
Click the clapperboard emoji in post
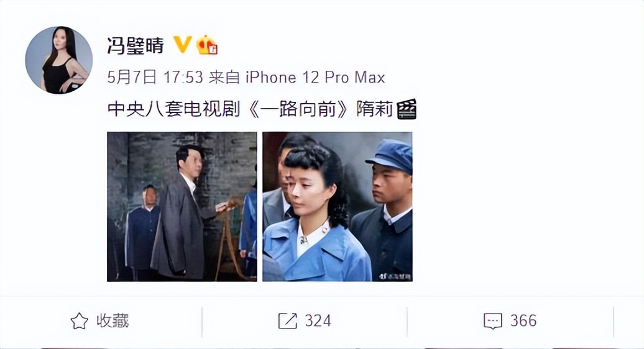(407, 109)
